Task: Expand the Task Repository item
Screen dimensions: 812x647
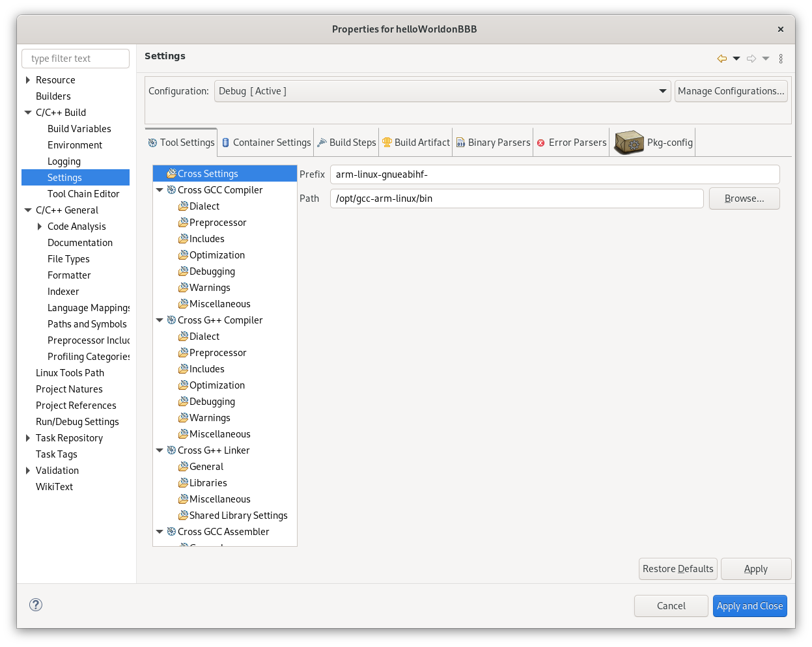Action: [27, 438]
